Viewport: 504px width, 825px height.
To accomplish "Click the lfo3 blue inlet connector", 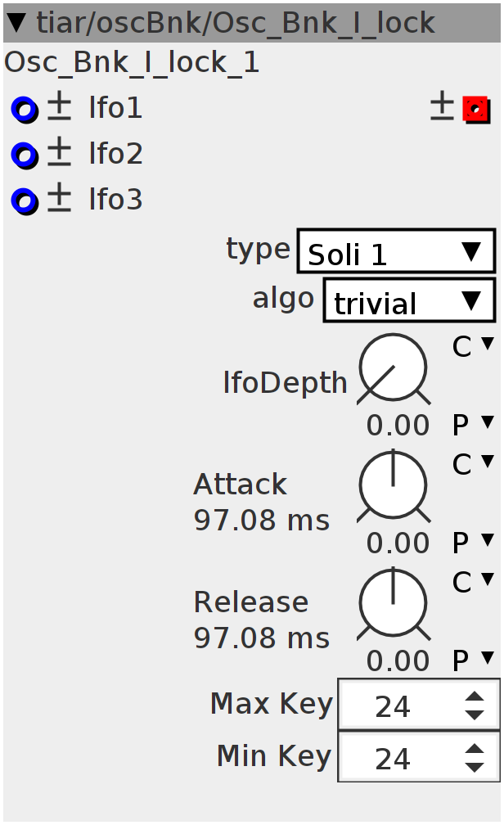I will pyautogui.click(x=25, y=201).
